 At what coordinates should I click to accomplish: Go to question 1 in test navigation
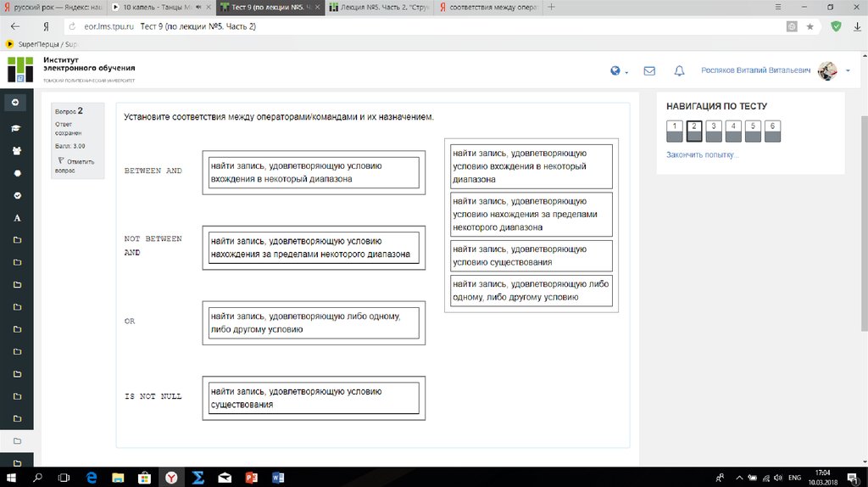674,132
